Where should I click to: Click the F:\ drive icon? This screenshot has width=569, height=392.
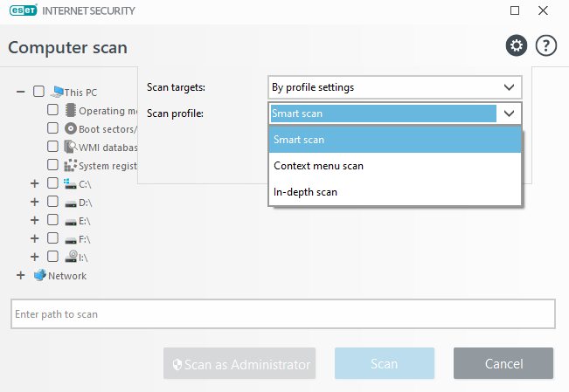pyautogui.click(x=71, y=240)
